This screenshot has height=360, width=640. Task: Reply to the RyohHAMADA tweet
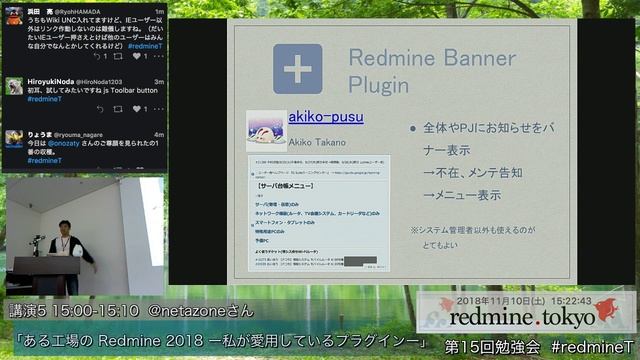pos(97,56)
